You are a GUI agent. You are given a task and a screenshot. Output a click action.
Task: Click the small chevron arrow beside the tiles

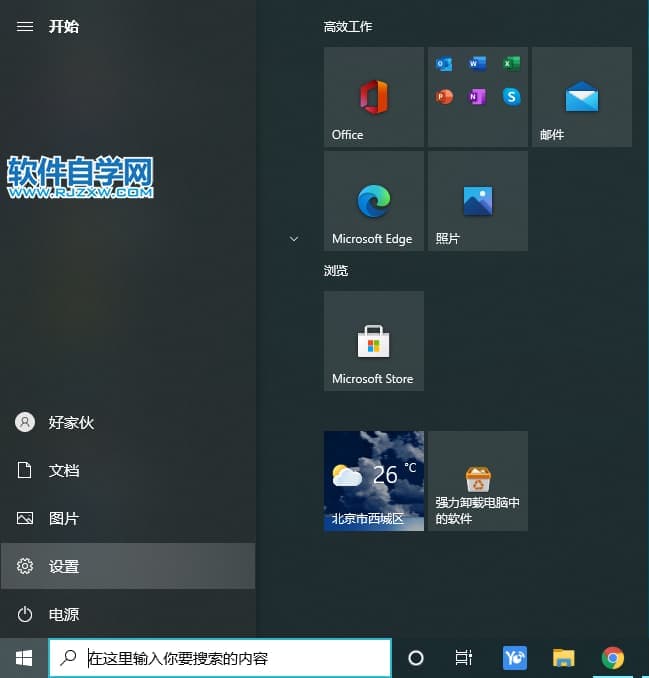[x=293, y=239]
